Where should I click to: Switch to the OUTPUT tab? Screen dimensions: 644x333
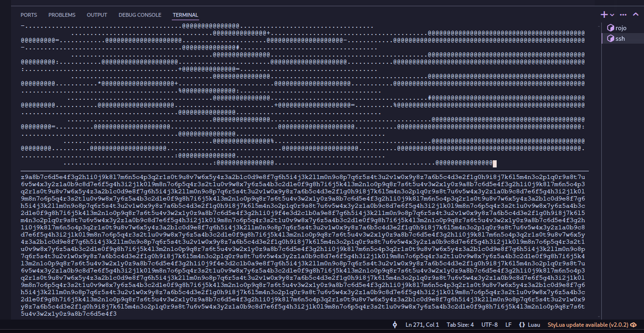pyautogui.click(x=97, y=15)
